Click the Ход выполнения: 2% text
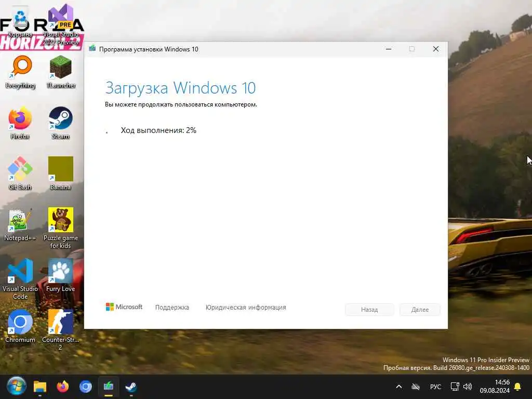The image size is (532, 399). coord(158,130)
